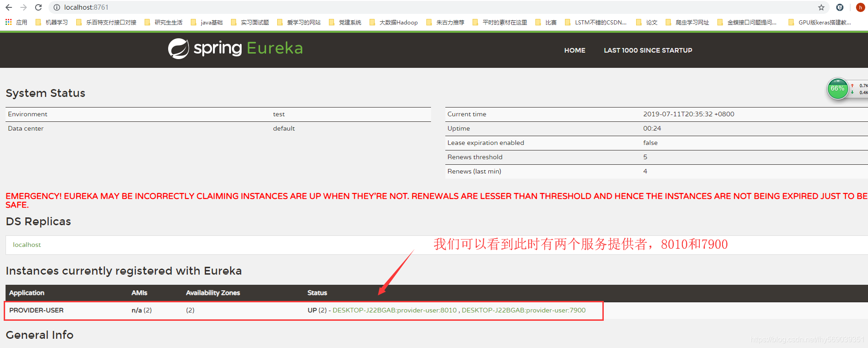
Task: Click the DS Replicas heading
Action: [x=38, y=222]
